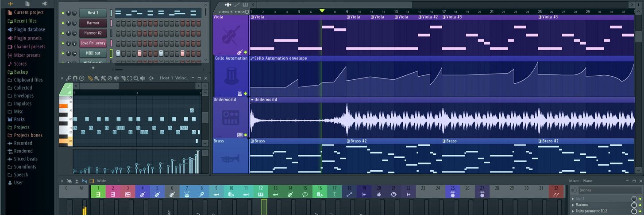Image resolution: width=644 pixels, height=215 pixels.
Task: Toggle the Cello Automation track mute LED
Action: (246, 94)
